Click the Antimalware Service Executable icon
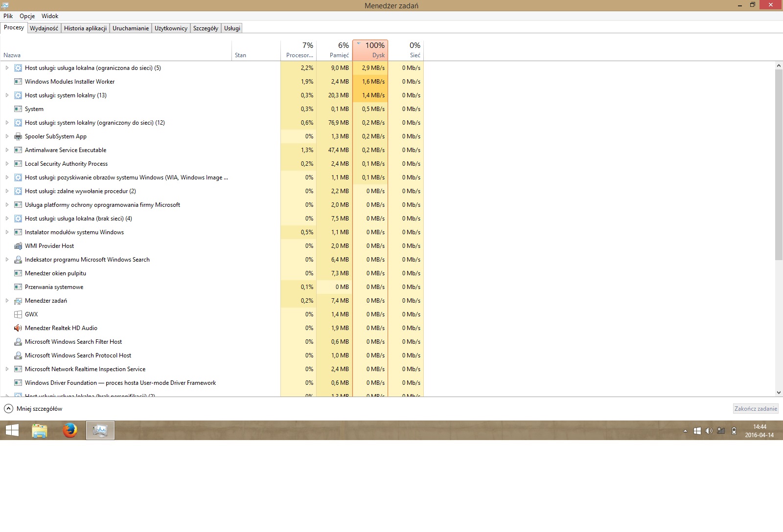Viewport: 783px width, 532px height. 18,150
